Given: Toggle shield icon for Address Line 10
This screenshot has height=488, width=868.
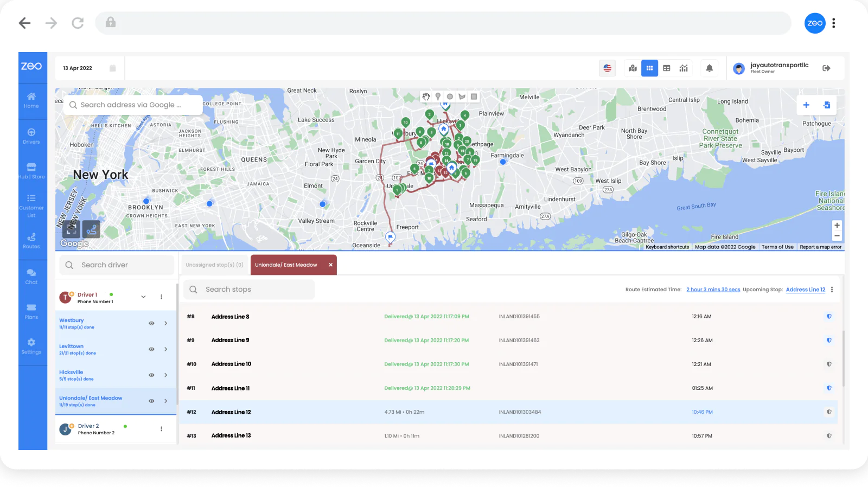Looking at the screenshot, I should point(829,364).
